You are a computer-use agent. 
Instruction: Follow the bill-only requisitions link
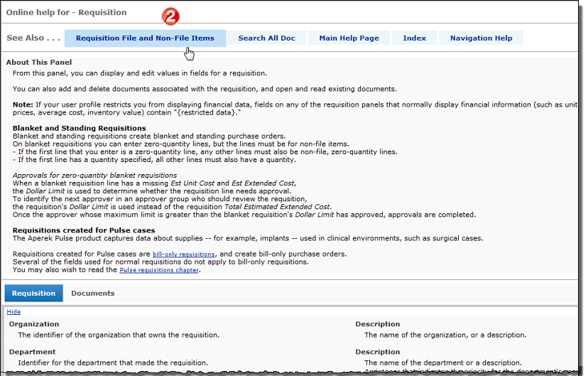tap(183, 254)
